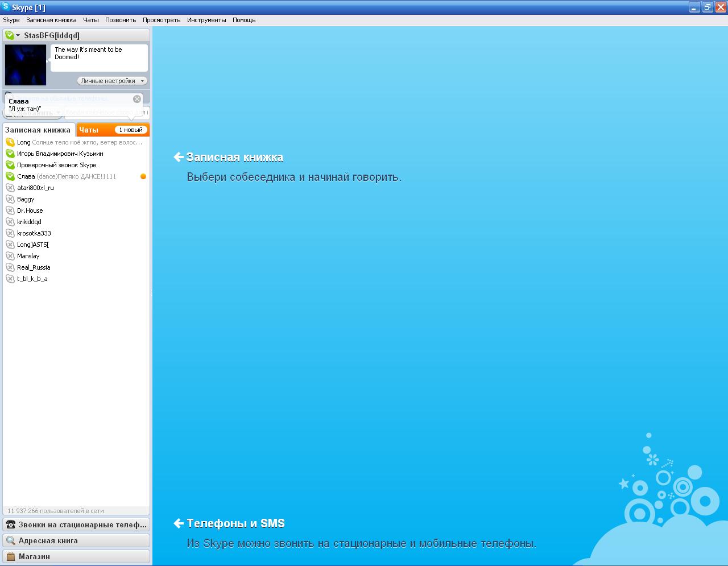
Task: Open the Позвонить menu
Action: (121, 20)
